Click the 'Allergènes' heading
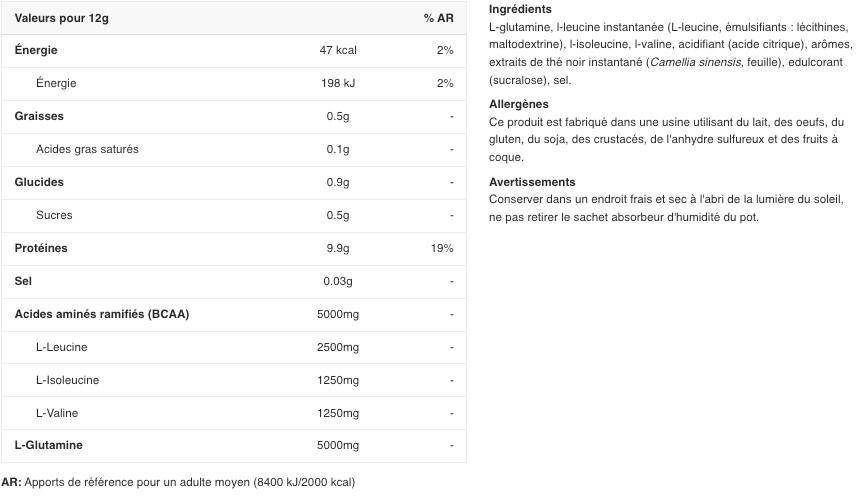This screenshot has height=498, width=859. [x=519, y=104]
